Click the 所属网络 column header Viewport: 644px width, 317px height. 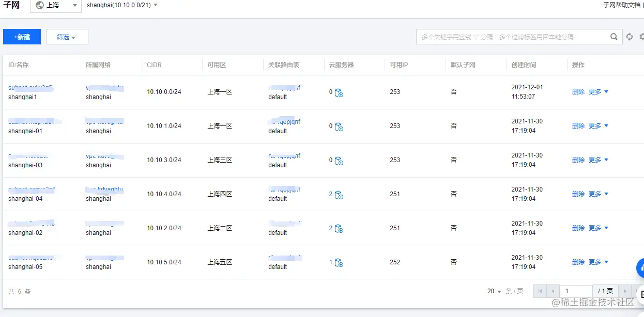point(98,65)
